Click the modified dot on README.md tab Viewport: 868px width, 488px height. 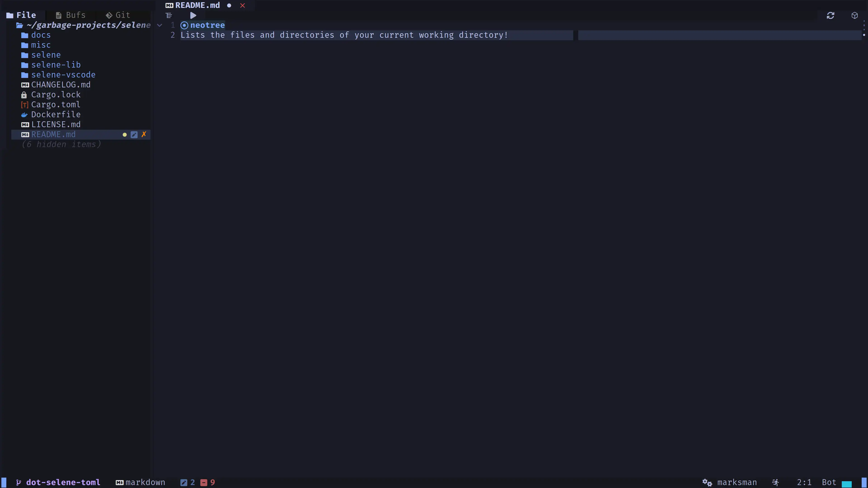(229, 5)
